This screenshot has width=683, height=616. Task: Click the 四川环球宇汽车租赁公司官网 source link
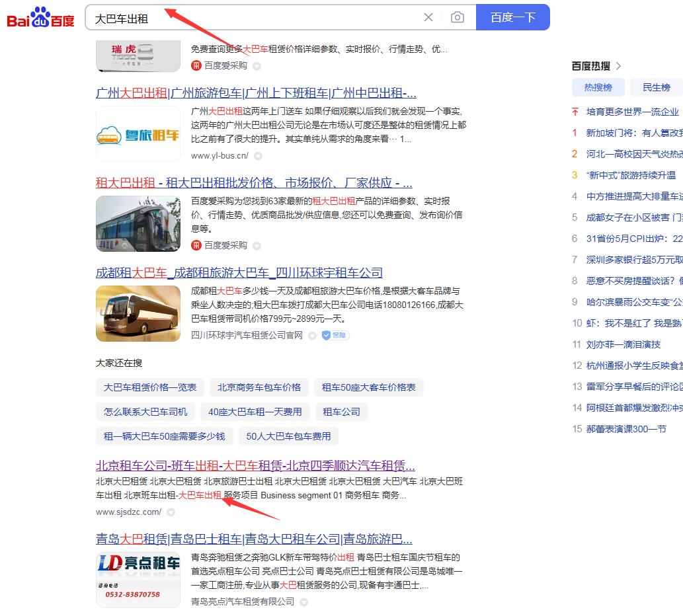[x=247, y=336]
